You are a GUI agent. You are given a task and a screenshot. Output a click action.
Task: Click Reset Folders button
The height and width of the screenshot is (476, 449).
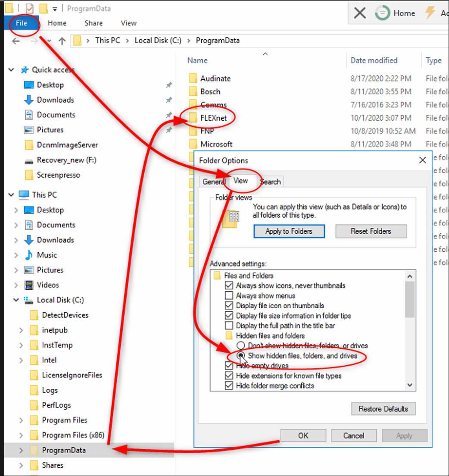(x=371, y=232)
